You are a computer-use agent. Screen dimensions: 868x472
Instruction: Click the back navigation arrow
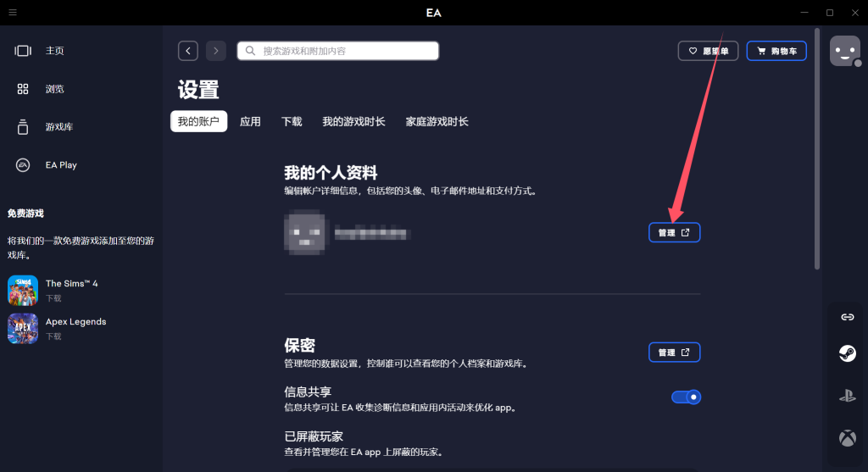point(188,51)
